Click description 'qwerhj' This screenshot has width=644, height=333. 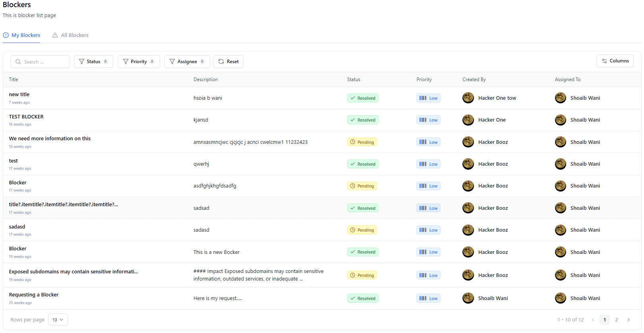(x=201, y=164)
